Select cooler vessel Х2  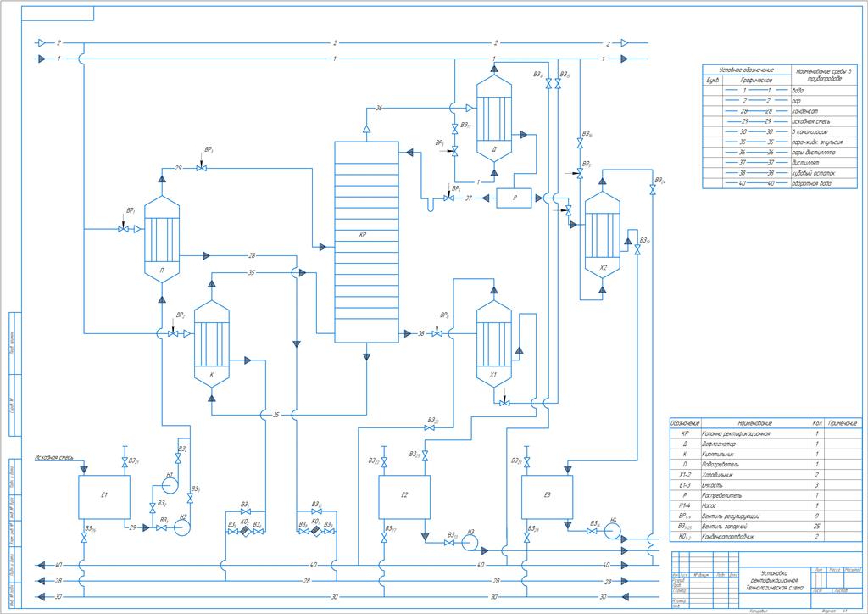click(603, 235)
